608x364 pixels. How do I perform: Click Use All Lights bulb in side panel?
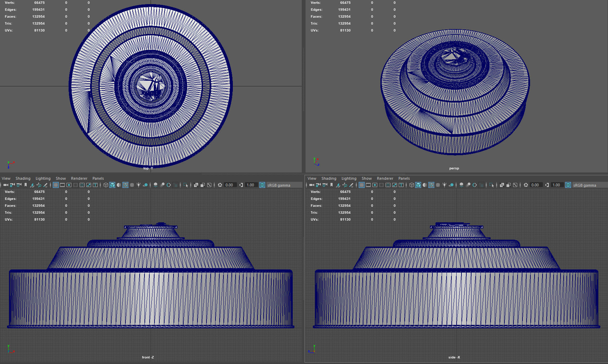coord(444,185)
